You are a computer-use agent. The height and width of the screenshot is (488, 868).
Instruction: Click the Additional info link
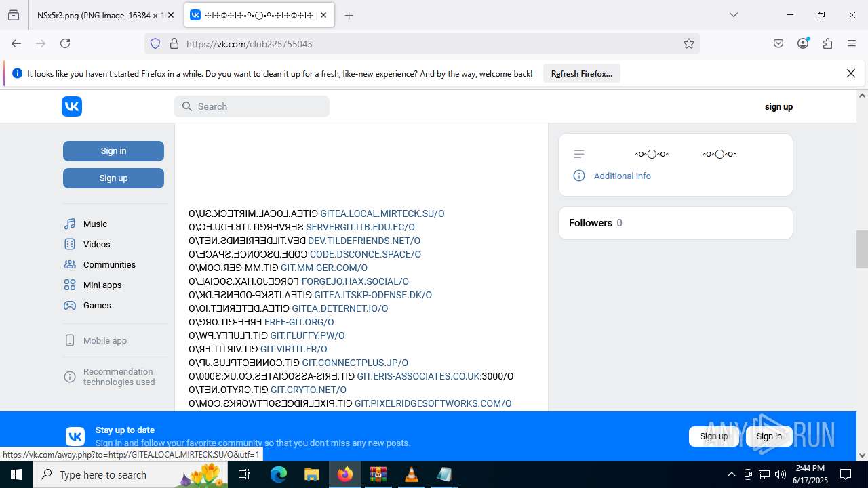(x=623, y=176)
